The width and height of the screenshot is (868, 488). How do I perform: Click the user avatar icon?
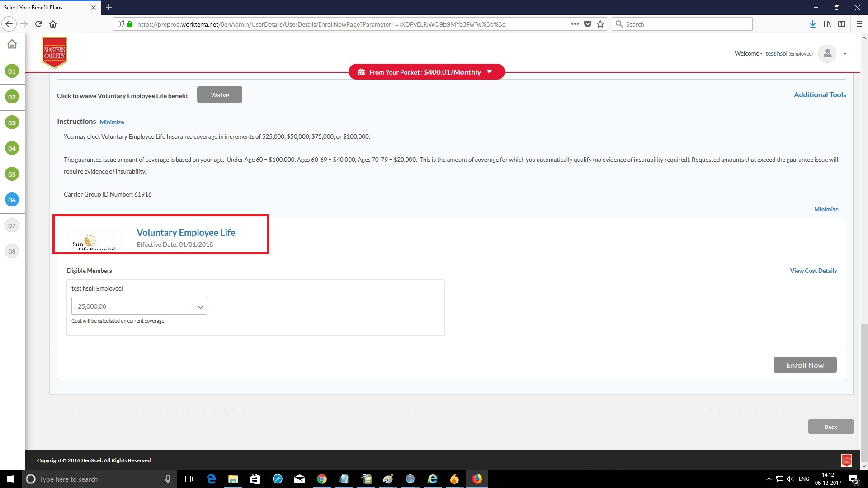[x=827, y=53]
